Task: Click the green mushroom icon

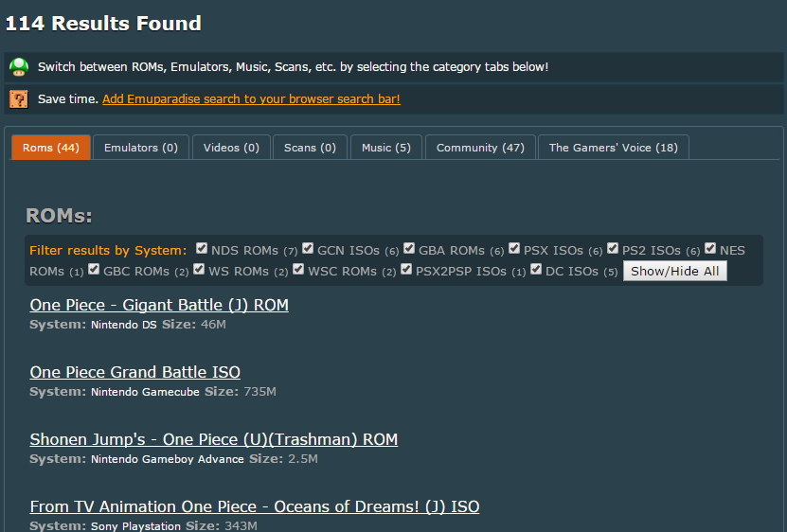Action: click(x=19, y=67)
